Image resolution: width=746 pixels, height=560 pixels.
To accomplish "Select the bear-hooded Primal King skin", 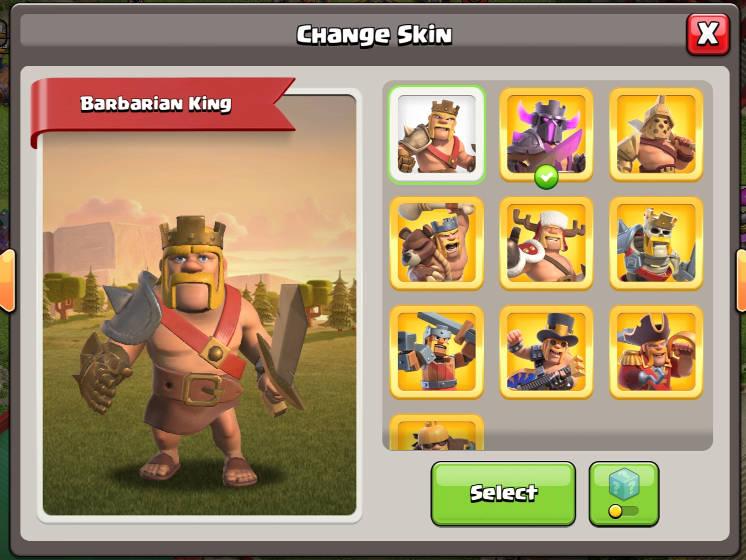I will tap(437, 243).
